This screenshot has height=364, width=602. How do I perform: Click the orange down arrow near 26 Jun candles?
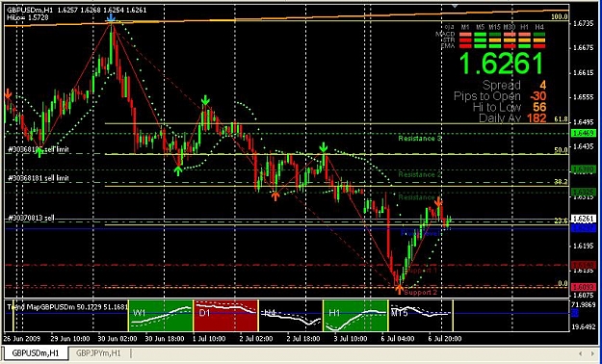point(8,93)
